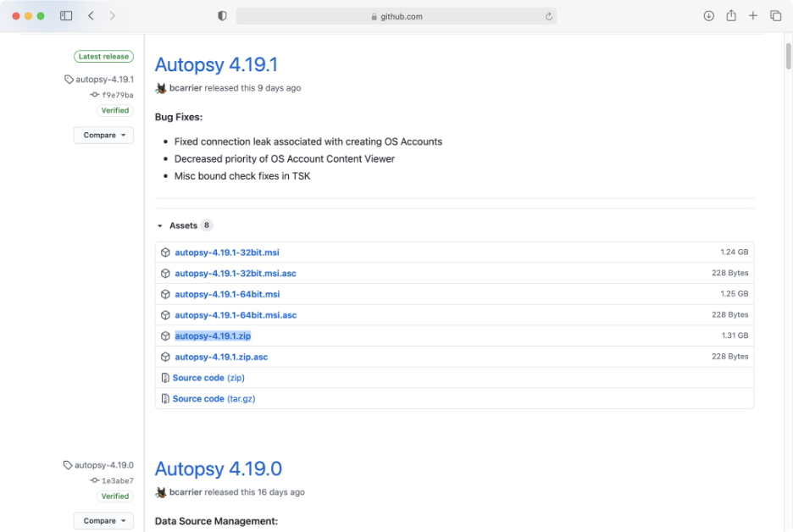Click the autopsy-4.19.0 tag icon

point(68,465)
